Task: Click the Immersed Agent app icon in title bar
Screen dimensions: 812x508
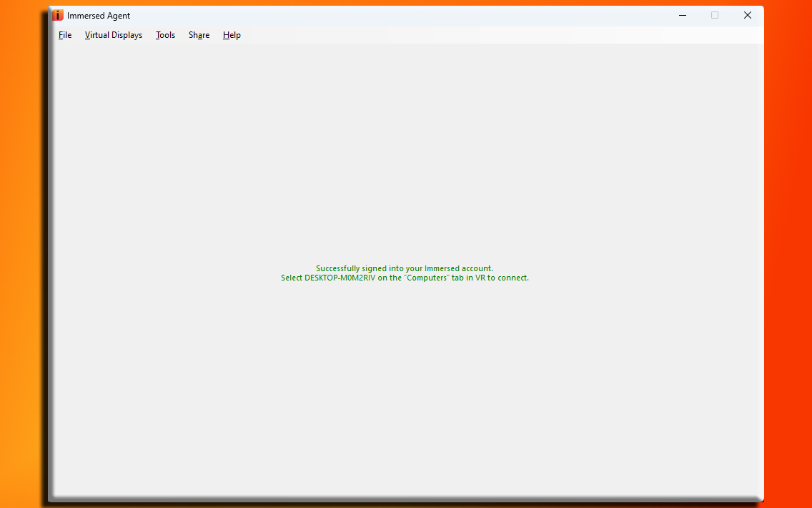Action: [58, 16]
